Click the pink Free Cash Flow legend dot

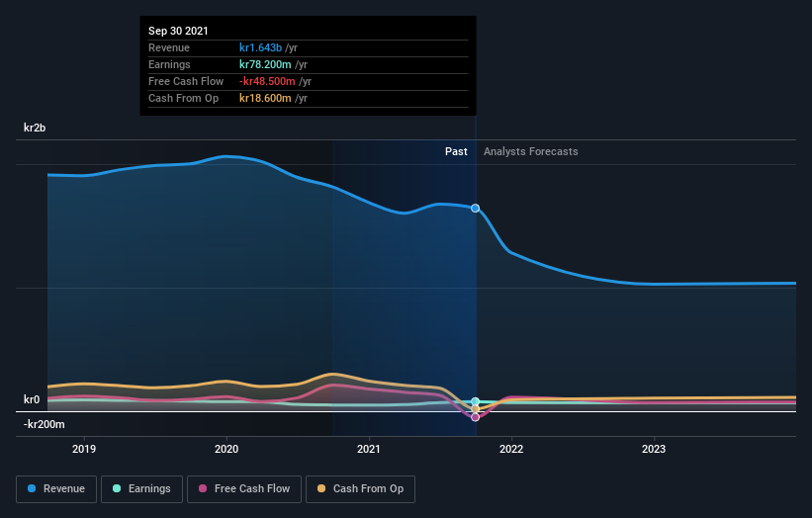click(x=203, y=488)
